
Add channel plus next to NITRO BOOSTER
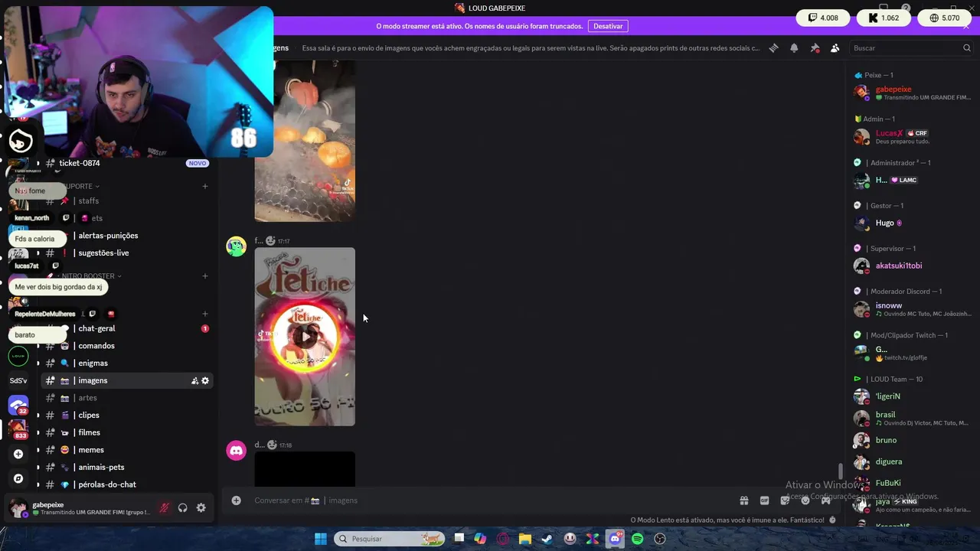205,275
